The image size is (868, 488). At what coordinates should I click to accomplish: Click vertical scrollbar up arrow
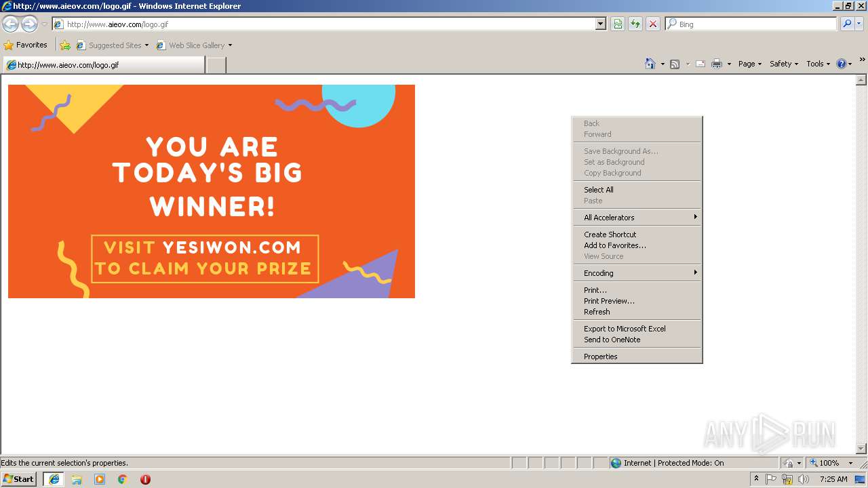[x=861, y=80]
